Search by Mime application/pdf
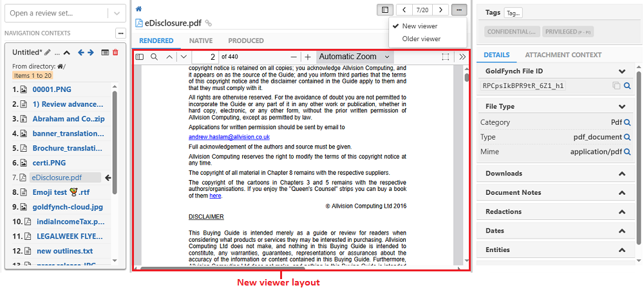This screenshot has width=644, height=290. (627, 152)
